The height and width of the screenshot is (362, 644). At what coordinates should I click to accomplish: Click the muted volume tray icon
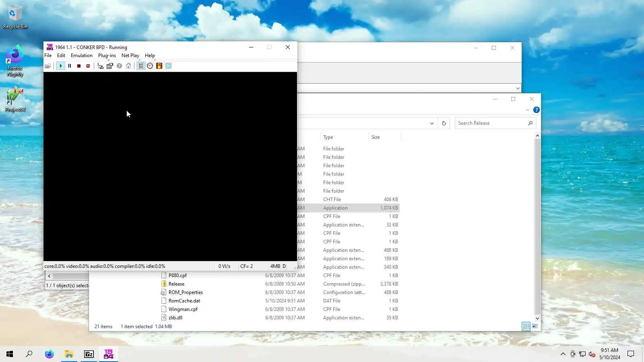point(592,354)
